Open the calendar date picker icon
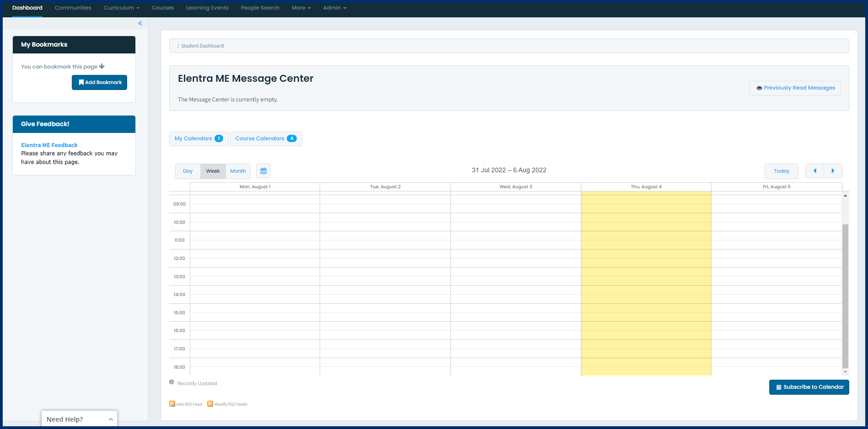 pos(263,171)
